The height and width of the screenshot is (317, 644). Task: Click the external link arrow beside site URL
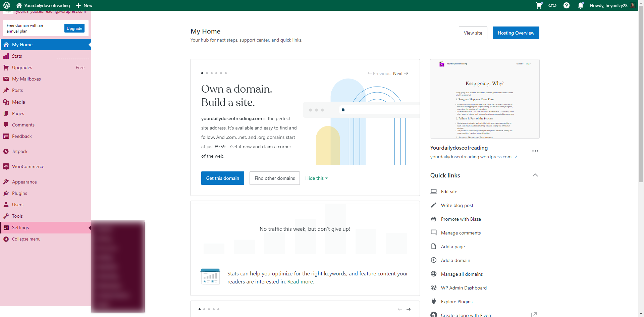point(516,157)
